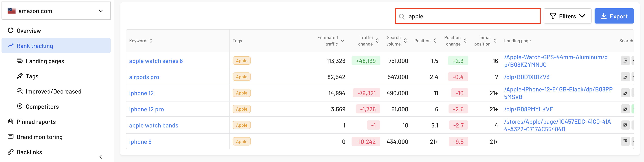Open the amazon.com project dropdown
This screenshot has height=162, width=644.
pyautogui.click(x=56, y=11)
